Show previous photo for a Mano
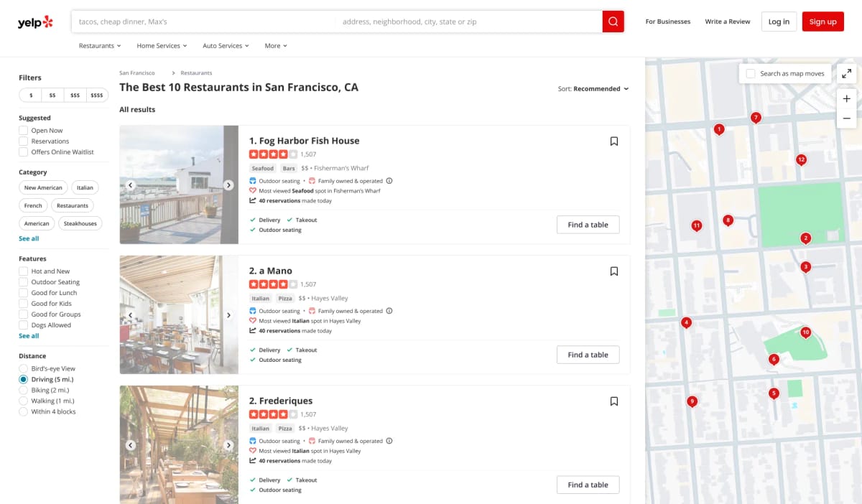The image size is (862, 504). point(130,315)
